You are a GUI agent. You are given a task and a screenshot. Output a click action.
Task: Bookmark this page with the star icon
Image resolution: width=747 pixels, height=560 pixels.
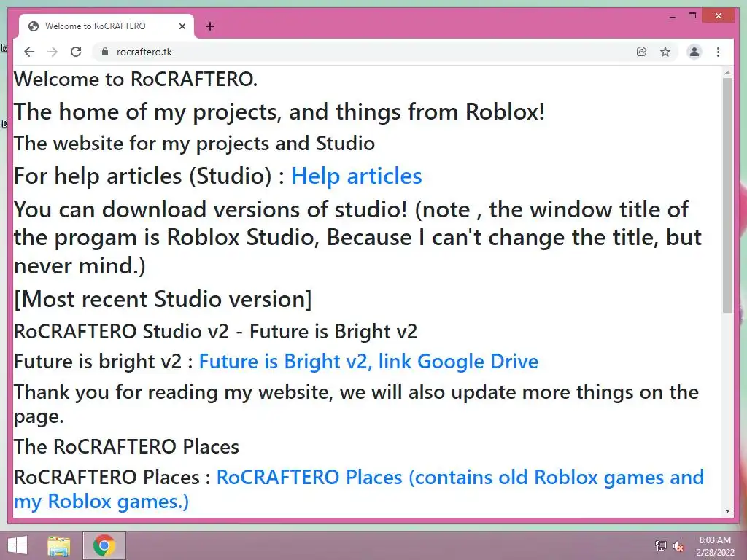tap(665, 52)
